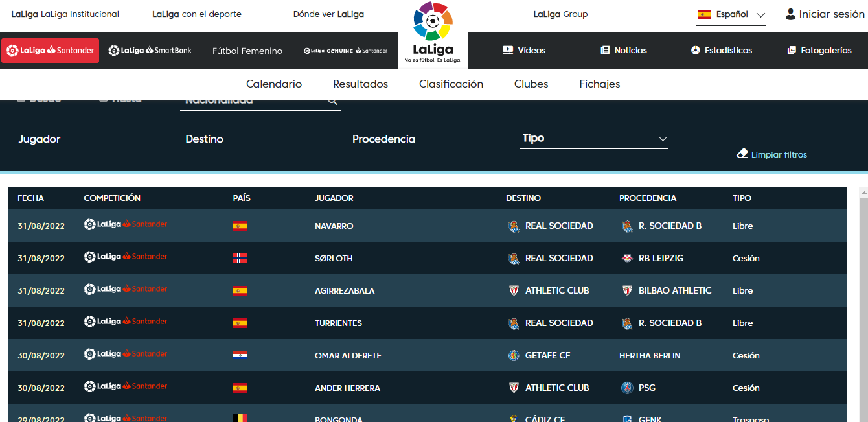The height and width of the screenshot is (422, 868).
Task: Open LaLiga con el deporte link
Action: [x=197, y=14]
